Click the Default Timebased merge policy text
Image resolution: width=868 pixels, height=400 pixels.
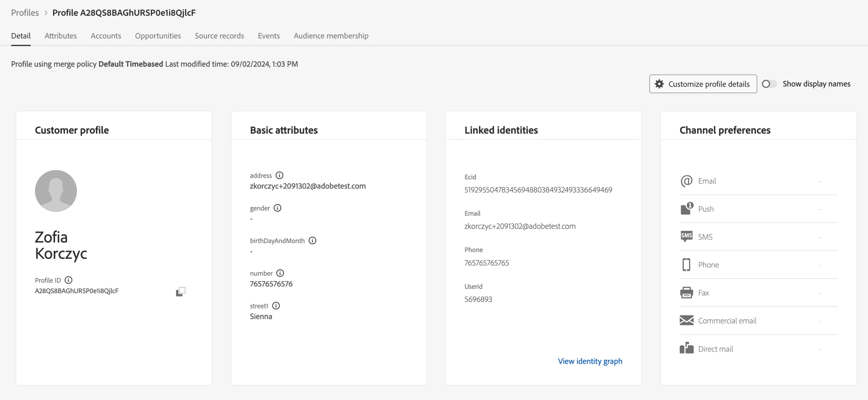tap(131, 64)
